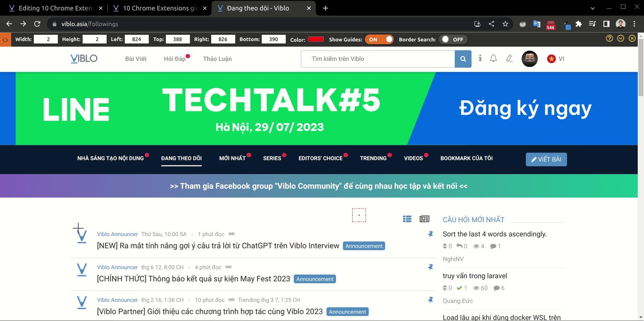Open a new browser tab

(325, 8)
